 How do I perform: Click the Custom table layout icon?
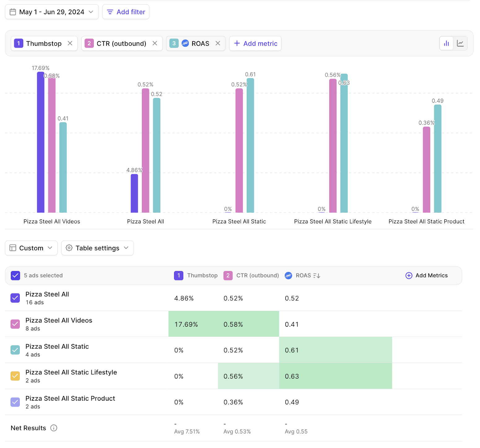13,248
